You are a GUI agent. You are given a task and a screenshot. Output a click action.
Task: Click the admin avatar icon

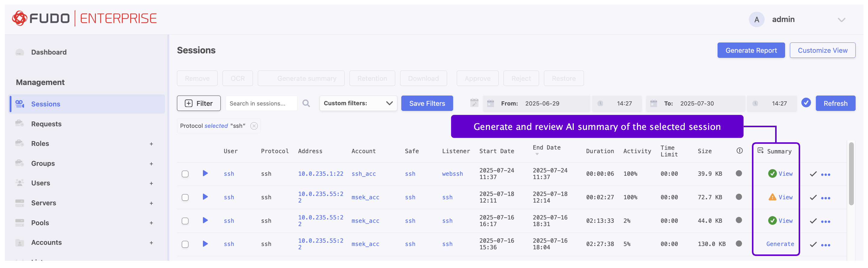point(756,20)
